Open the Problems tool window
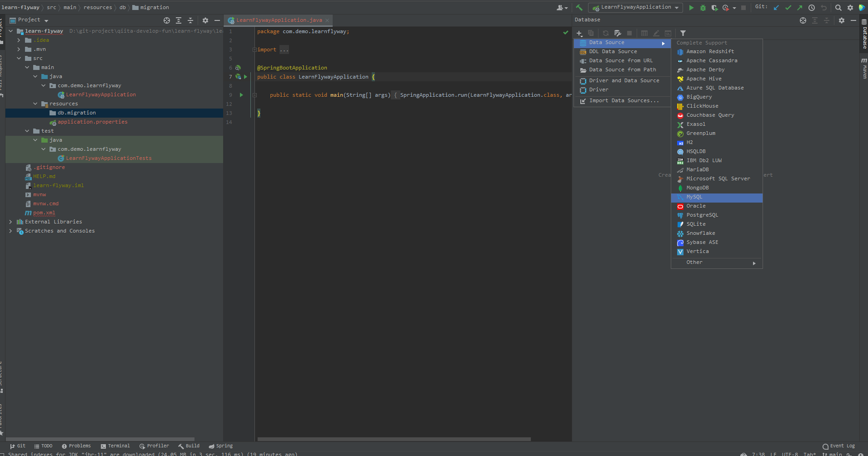Viewport: 868px width, 456px height. (76, 446)
